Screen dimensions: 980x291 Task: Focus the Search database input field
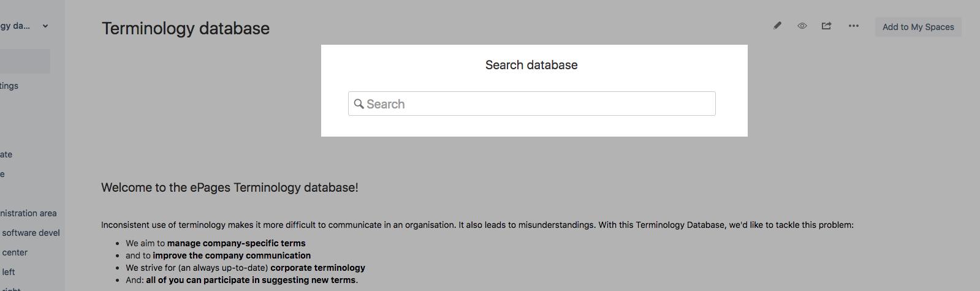click(531, 104)
